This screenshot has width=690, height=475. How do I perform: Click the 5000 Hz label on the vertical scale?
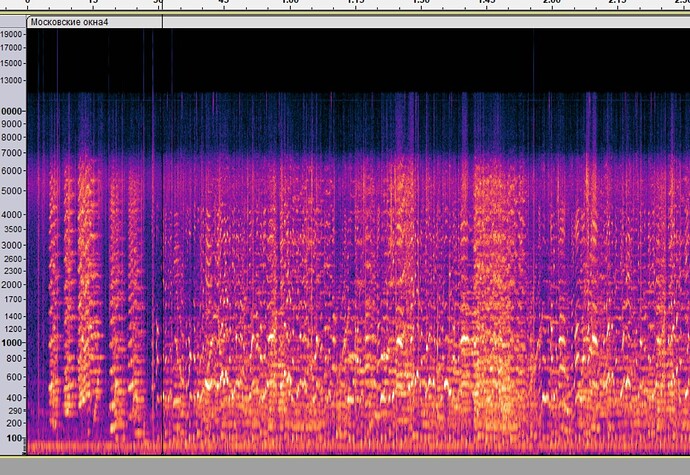[x=12, y=188]
